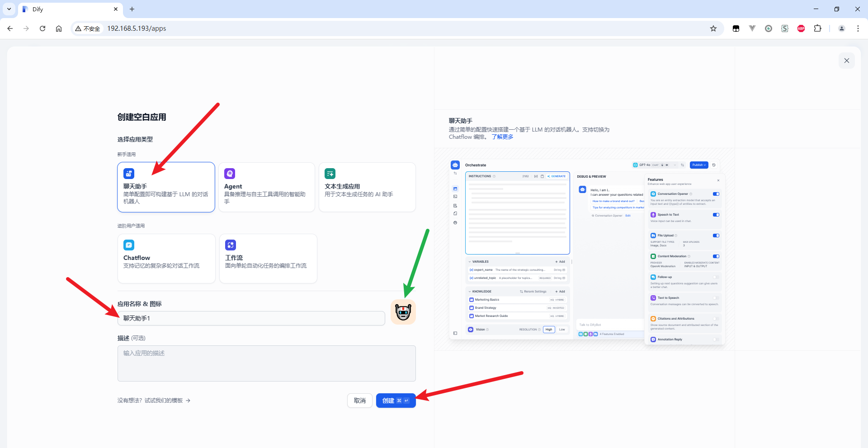Image resolution: width=868 pixels, height=448 pixels.
Task: Go forward in browser history
Action: [x=26, y=28]
